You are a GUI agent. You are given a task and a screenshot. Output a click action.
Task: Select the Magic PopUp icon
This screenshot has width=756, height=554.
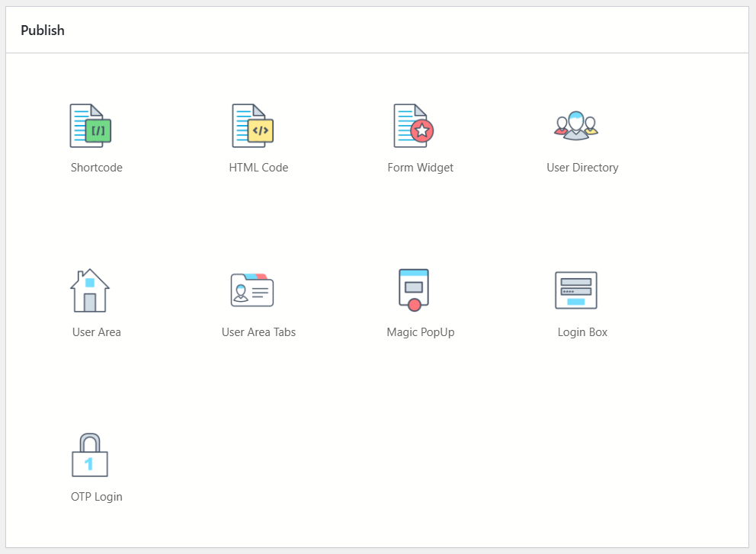[x=414, y=290]
